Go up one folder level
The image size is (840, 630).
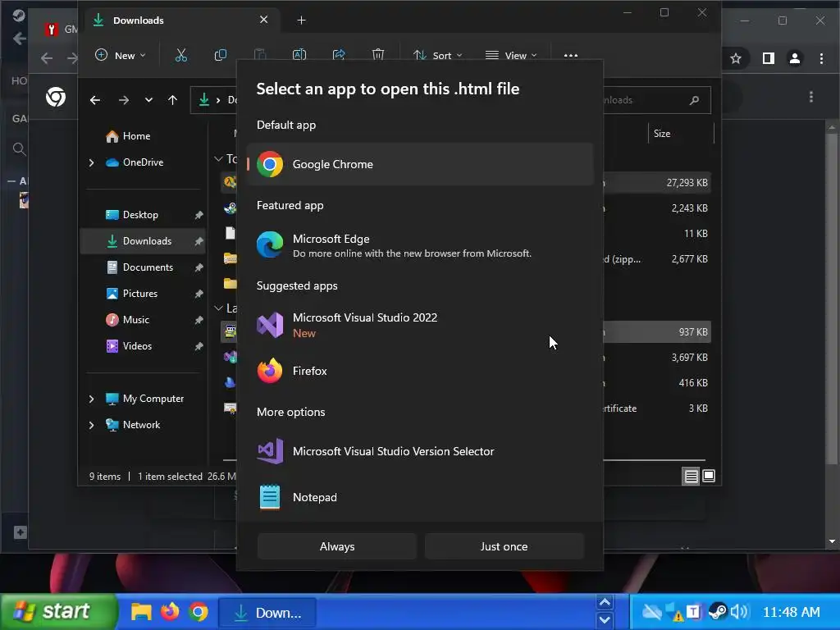[172, 100]
